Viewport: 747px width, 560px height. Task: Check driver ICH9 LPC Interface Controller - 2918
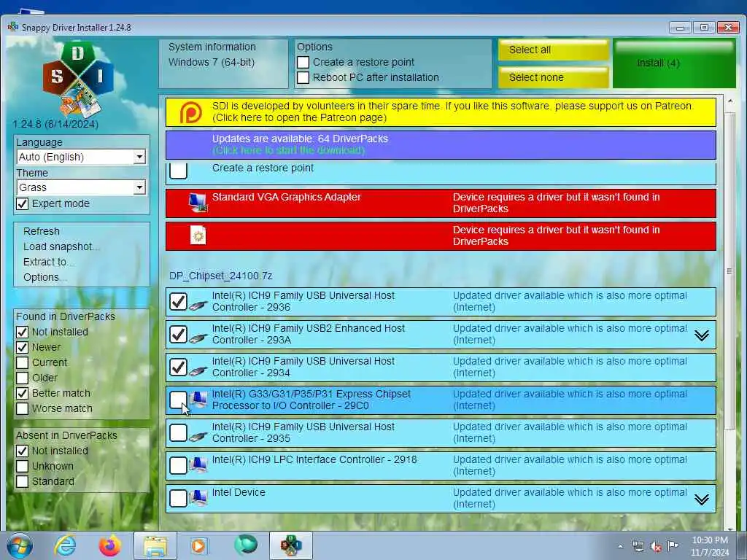pos(178,466)
